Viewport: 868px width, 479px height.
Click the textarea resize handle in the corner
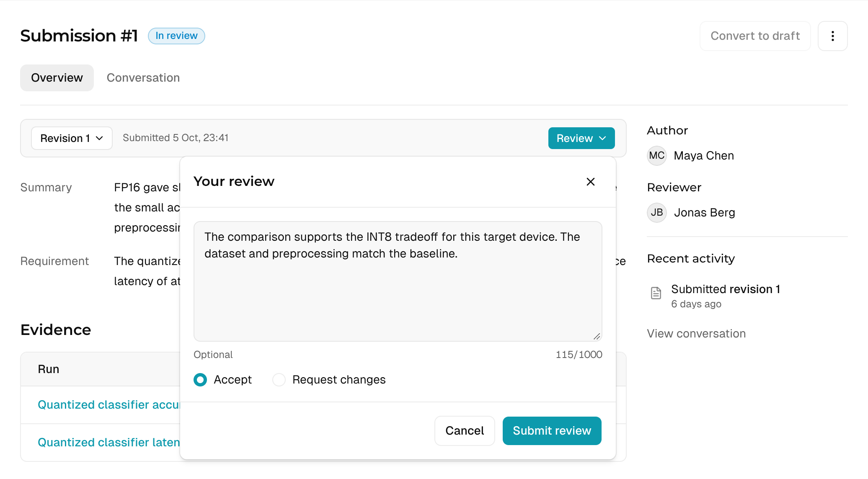(597, 336)
